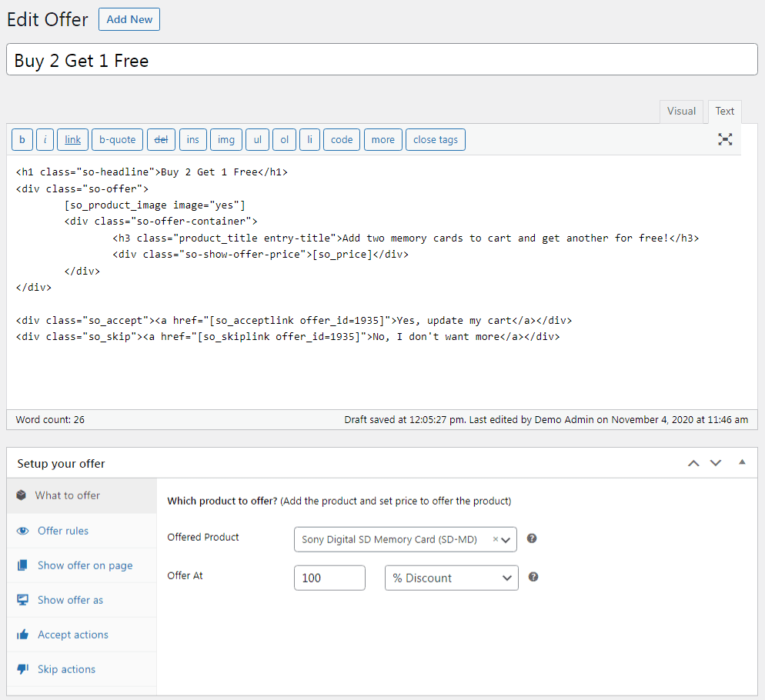Insert list item with li button
765x700 pixels.
point(310,139)
